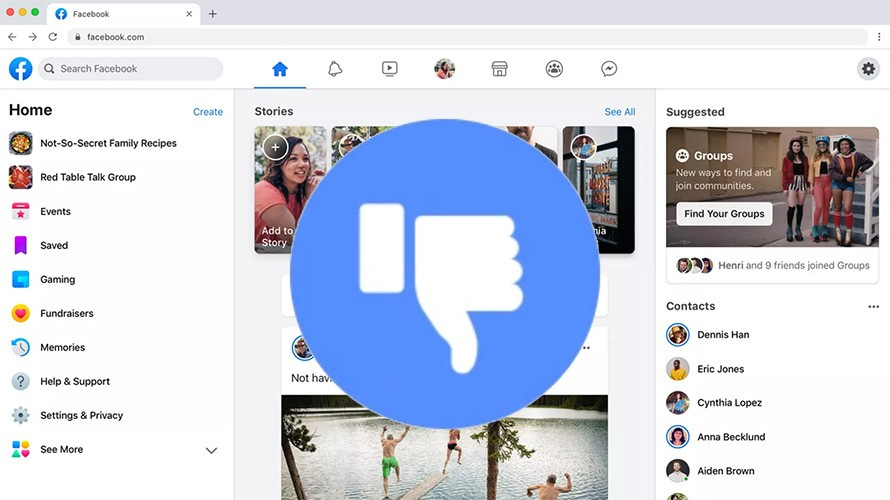Close the Facebook browser tab
This screenshot has width=890, height=500.
pos(189,14)
